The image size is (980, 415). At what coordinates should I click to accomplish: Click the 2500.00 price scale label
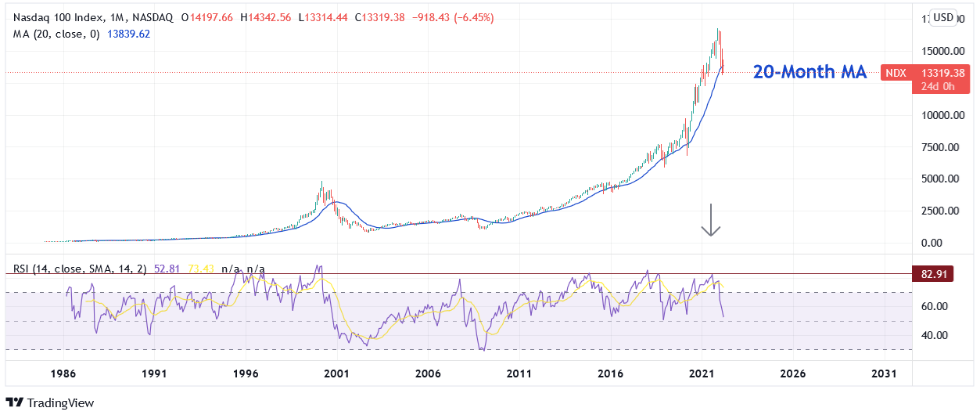click(942, 211)
